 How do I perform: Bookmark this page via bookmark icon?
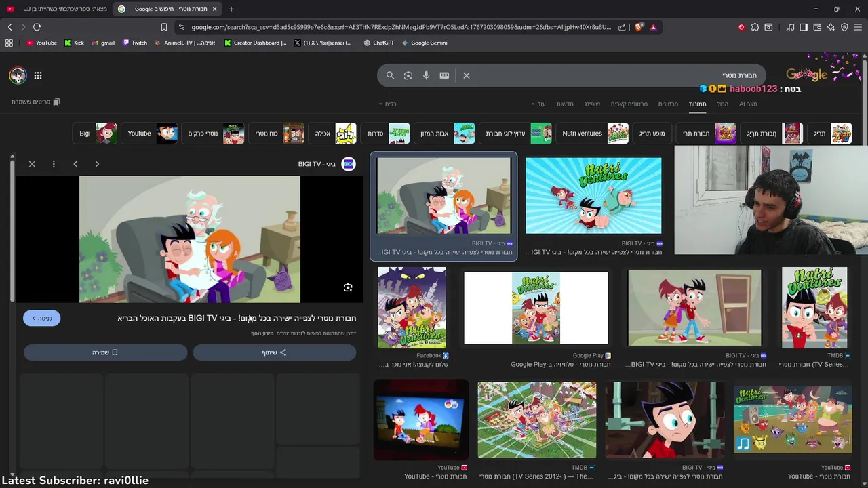point(164,27)
